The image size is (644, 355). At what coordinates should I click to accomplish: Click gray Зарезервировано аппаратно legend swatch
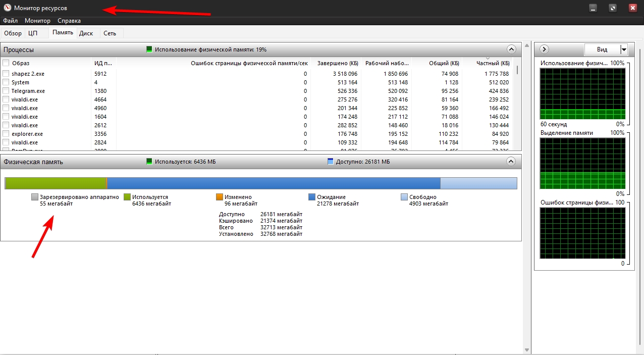35,197
